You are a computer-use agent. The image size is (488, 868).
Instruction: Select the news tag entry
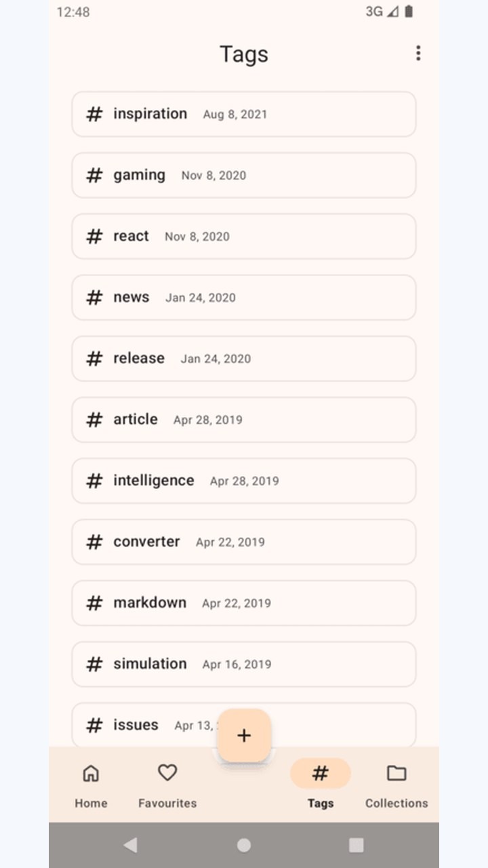[x=244, y=297]
